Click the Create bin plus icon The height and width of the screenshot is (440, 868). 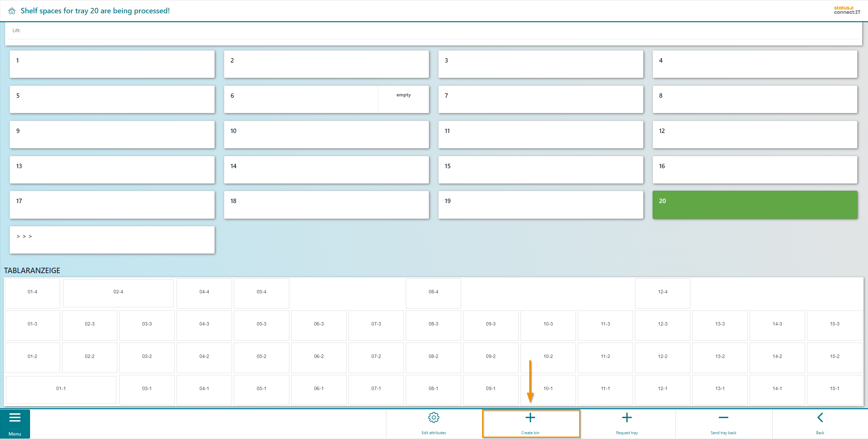[x=530, y=418]
